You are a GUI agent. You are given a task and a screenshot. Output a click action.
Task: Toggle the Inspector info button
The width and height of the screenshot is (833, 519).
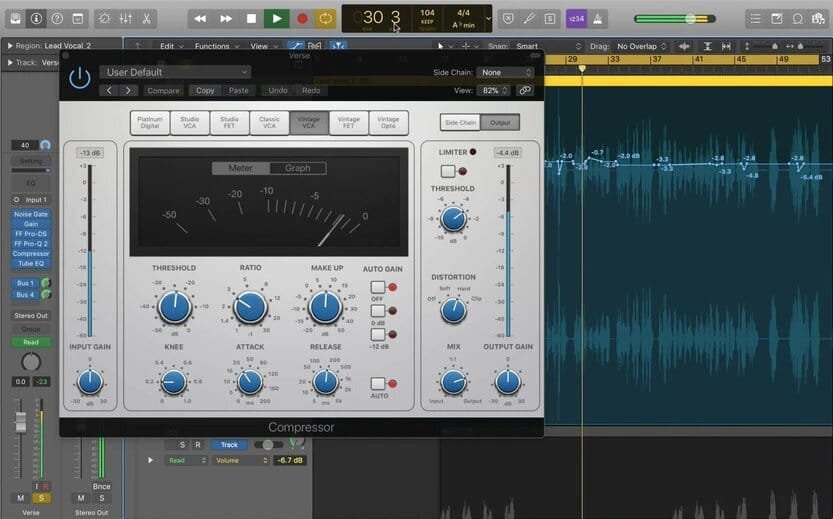pos(36,19)
